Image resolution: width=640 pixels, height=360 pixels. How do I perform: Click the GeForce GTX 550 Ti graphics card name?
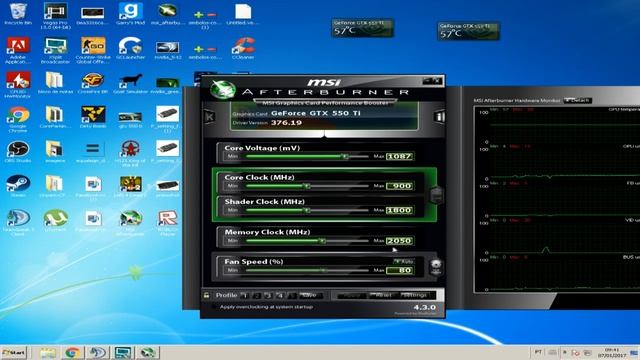tap(316, 113)
